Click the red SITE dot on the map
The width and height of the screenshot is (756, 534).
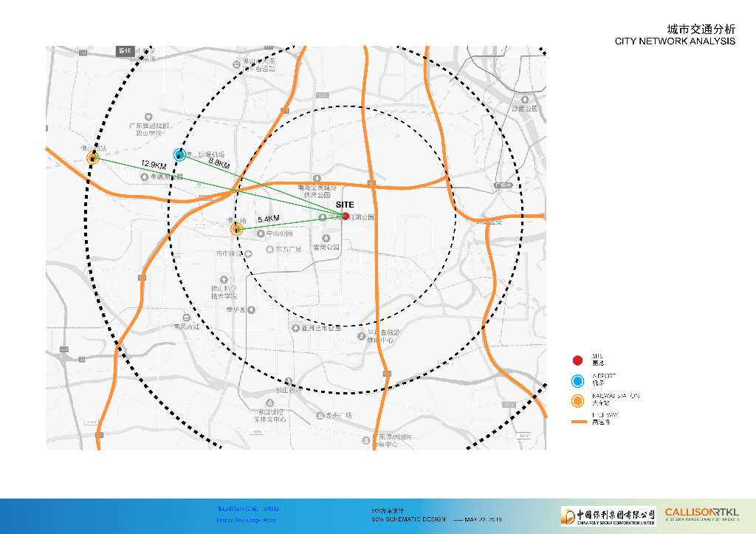[x=346, y=216]
